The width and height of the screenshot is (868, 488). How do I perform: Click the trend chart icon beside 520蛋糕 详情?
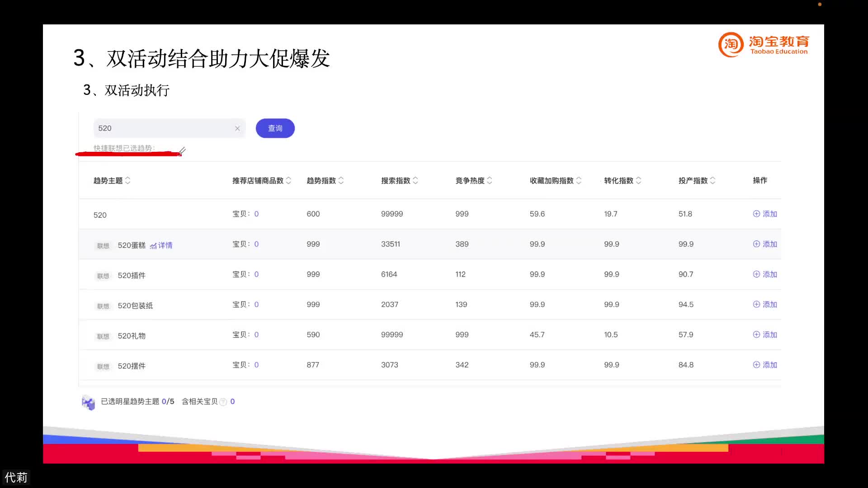pyautogui.click(x=154, y=245)
